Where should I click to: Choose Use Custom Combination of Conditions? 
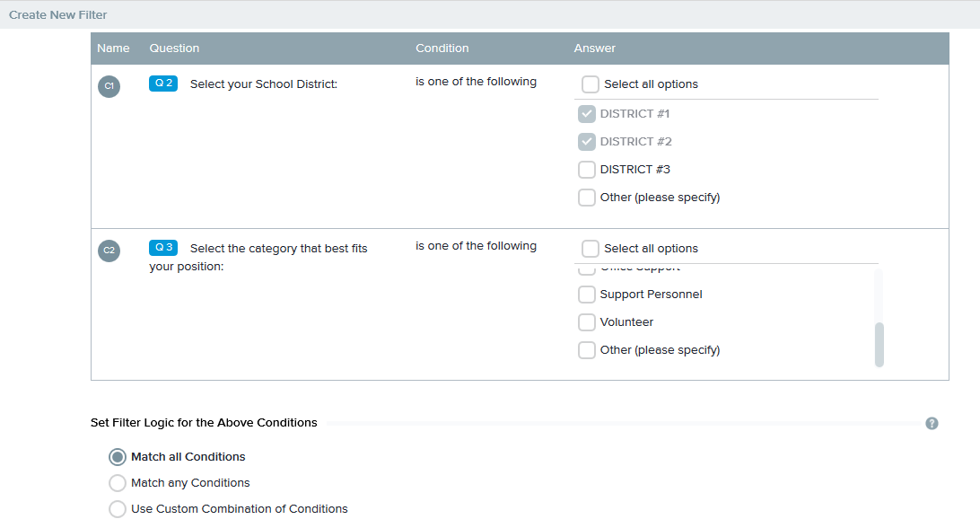[x=118, y=509]
